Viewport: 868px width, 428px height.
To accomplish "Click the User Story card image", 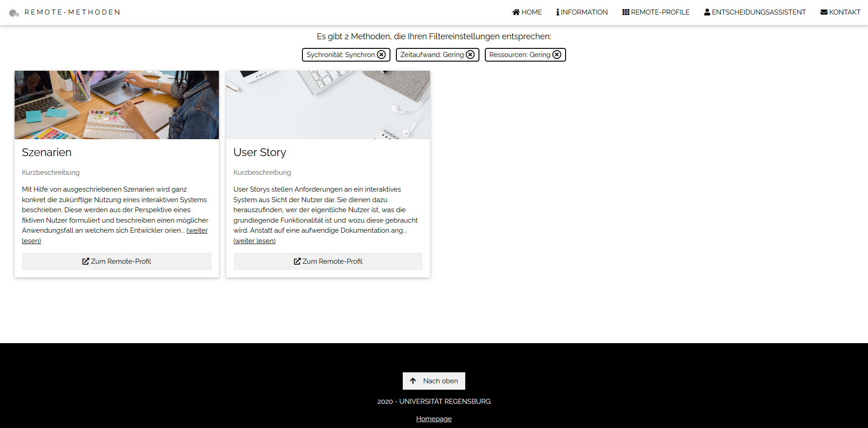I will 328,105.
